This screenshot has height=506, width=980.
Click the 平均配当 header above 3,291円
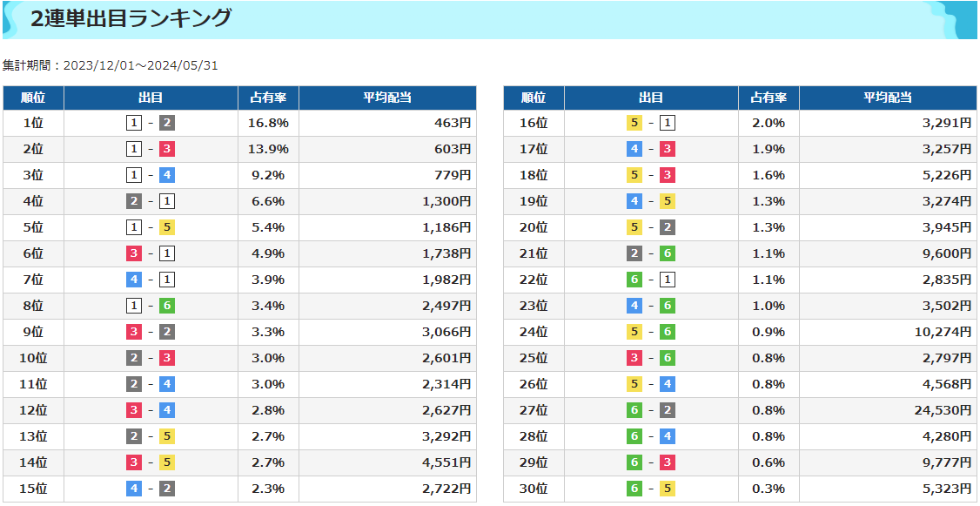(887, 98)
